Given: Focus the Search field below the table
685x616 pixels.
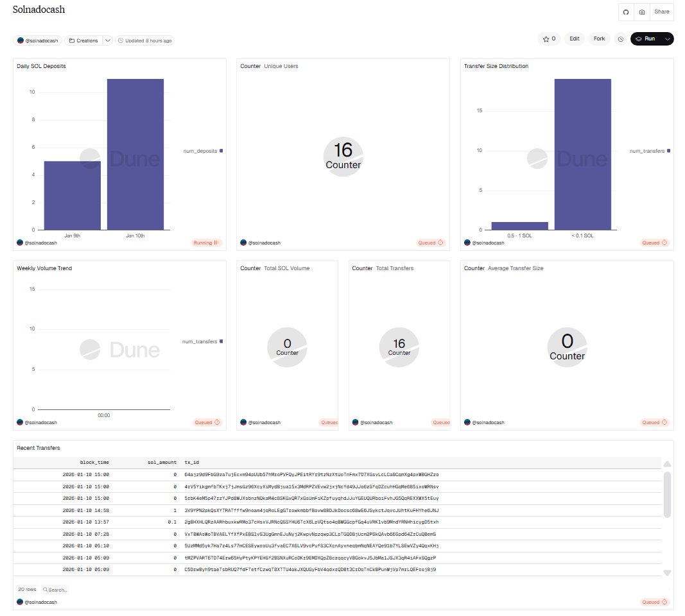Looking at the screenshot, I should (55, 590).
